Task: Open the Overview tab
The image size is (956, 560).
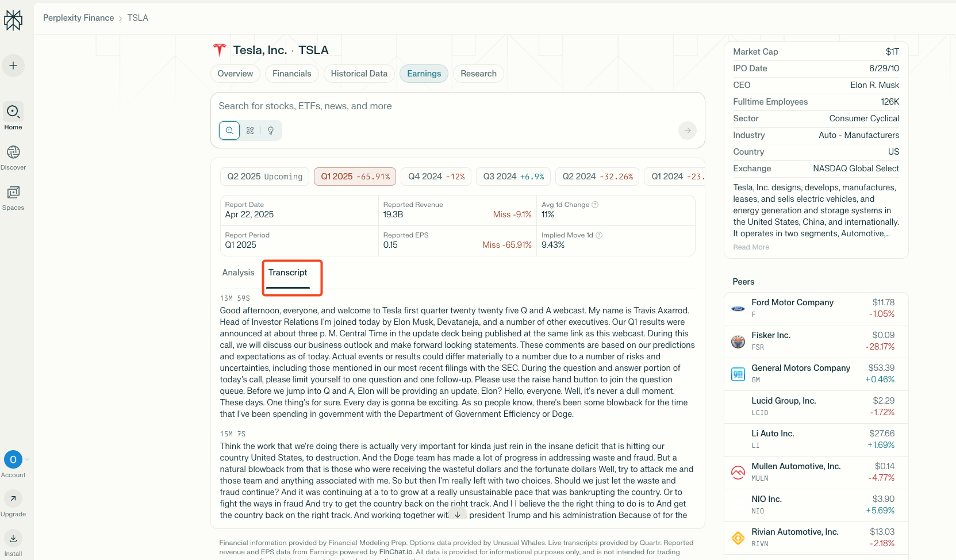Action: tap(235, 74)
